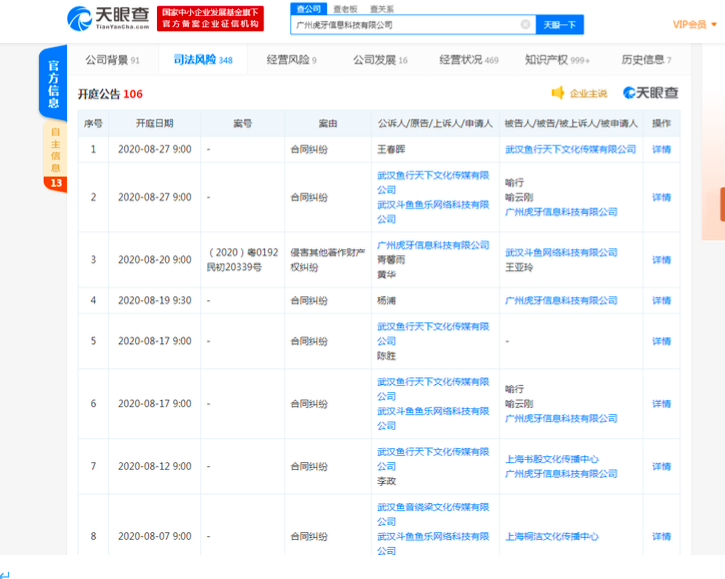This screenshot has height=579, width=725.
Task: Open defendant 武汉斗鱼网络科技有限公司 in row 3
Action: click(x=561, y=253)
